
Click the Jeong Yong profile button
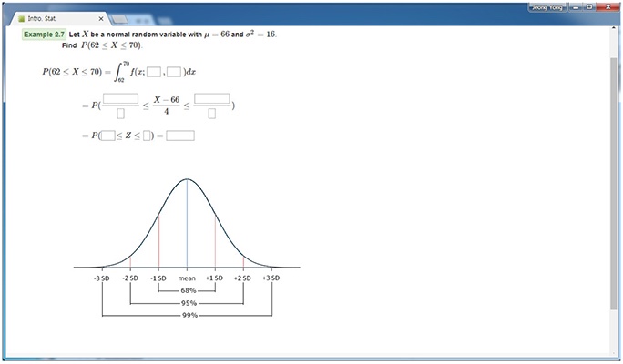548,6
